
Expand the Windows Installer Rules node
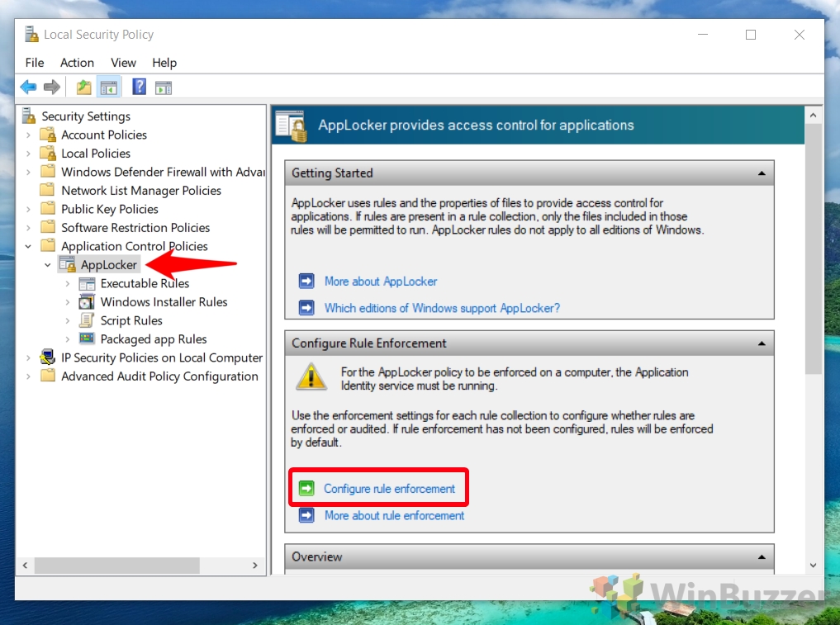pos(68,302)
